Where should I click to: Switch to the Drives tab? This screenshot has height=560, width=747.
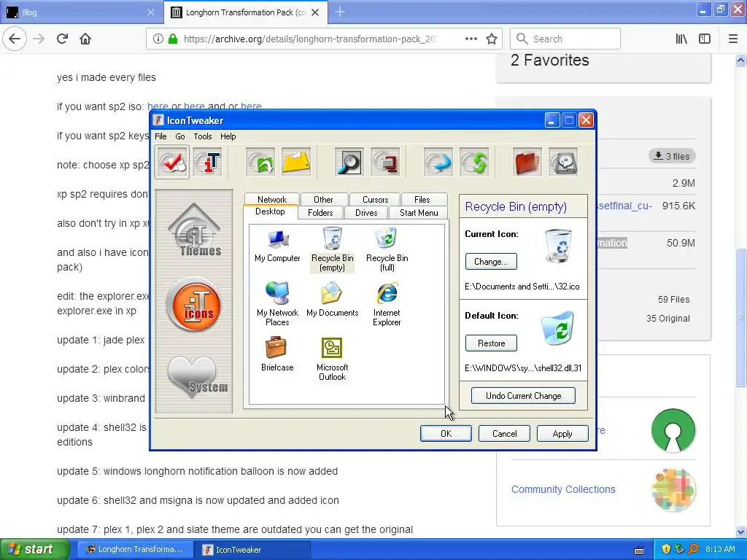(366, 212)
